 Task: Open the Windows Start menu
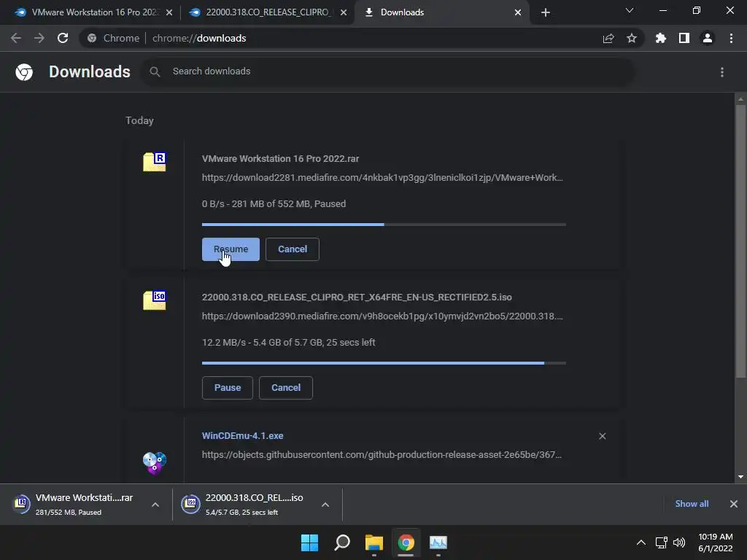(309, 542)
